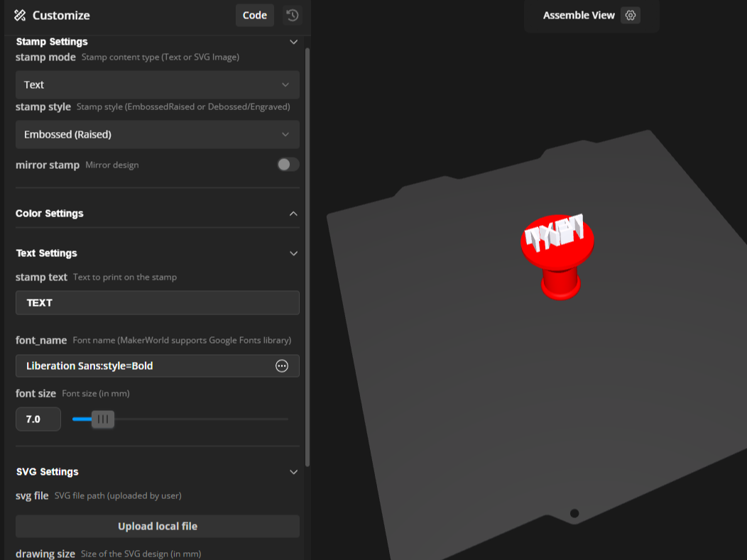Open the stamp style Embossed (Raised) dropdown
Viewport: 747px width, 560px height.
(x=158, y=134)
